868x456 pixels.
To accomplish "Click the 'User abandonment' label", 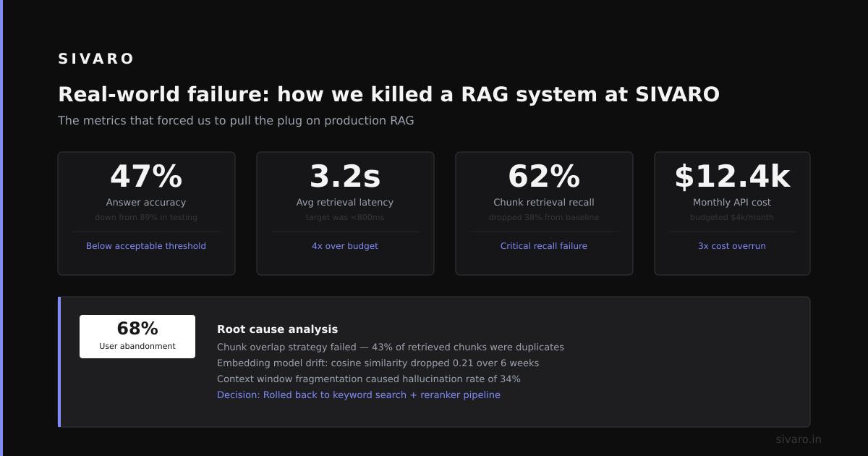I will pyautogui.click(x=137, y=346).
